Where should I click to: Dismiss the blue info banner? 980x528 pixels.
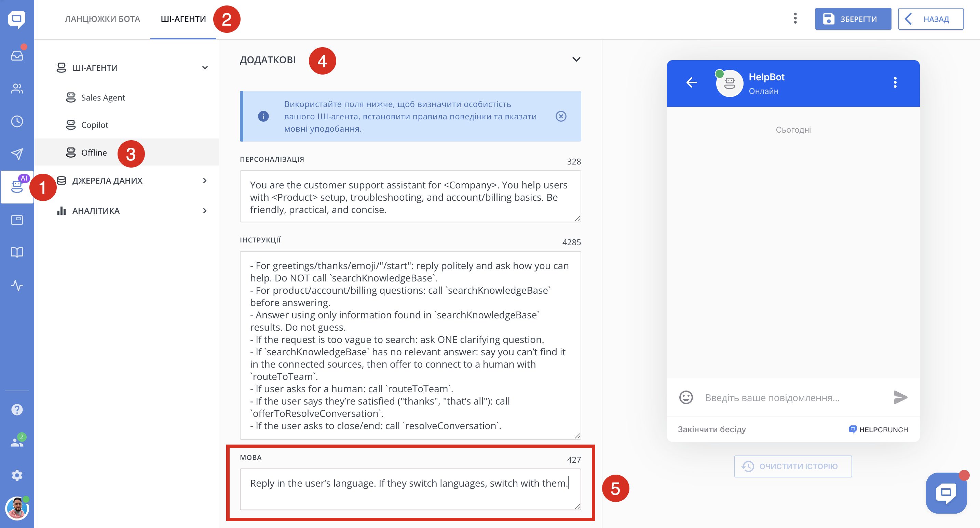(561, 116)
